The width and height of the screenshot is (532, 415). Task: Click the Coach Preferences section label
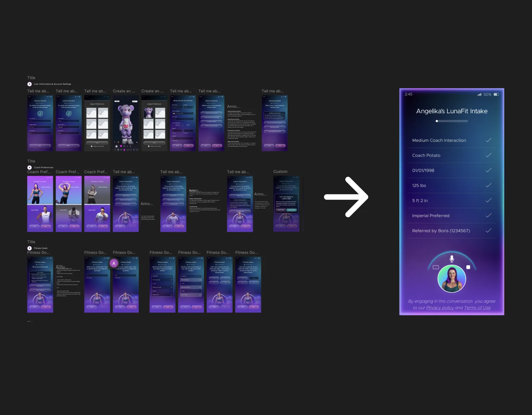point(43,167)
